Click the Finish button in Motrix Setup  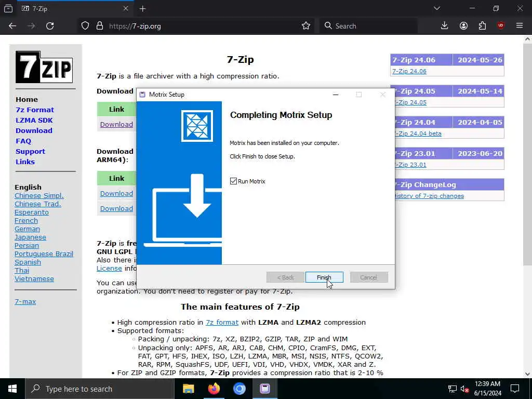[x=324, y=277]
